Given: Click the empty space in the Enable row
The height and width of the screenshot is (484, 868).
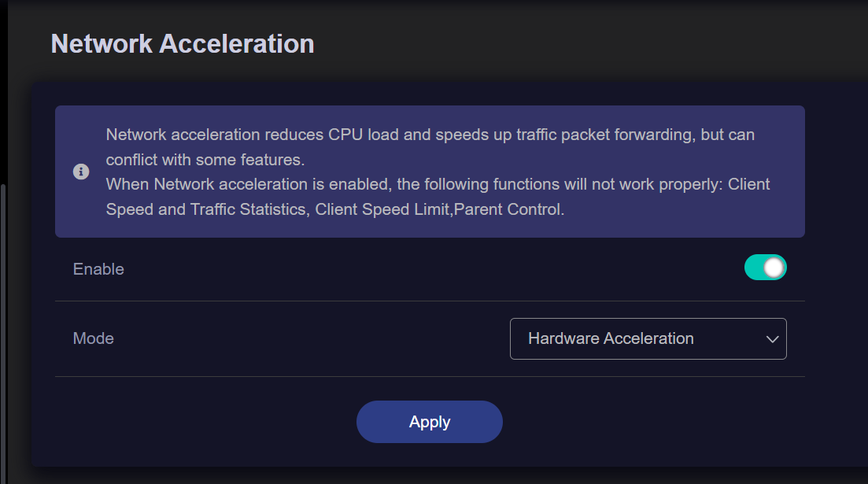Looking at the screenshot, I should coord(433,269).
